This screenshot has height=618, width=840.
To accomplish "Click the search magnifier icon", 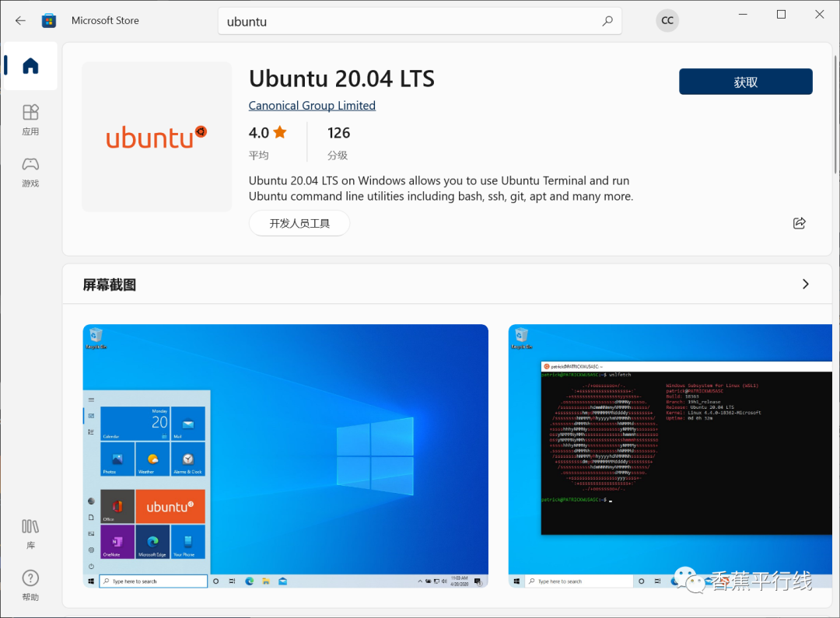I will pyautogui.click(x=607, y=21).
